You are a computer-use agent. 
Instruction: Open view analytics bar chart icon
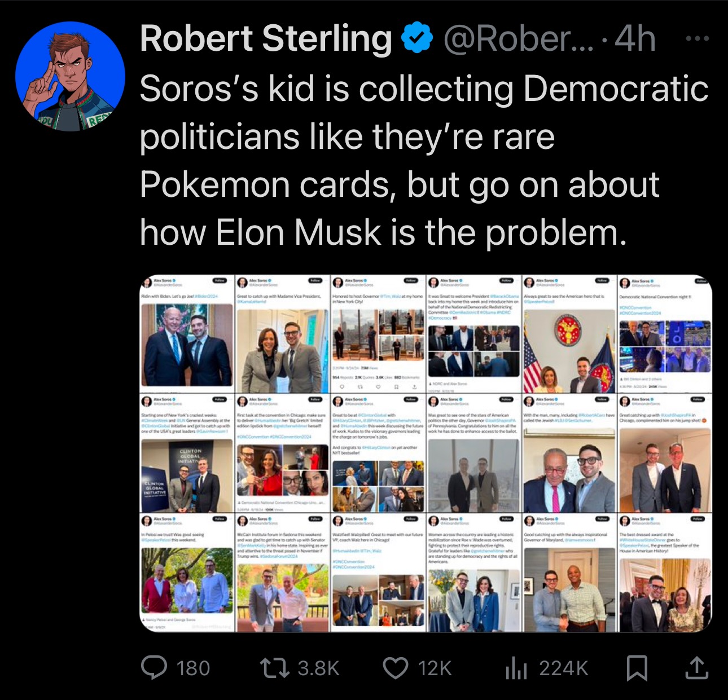click(516, 668)
